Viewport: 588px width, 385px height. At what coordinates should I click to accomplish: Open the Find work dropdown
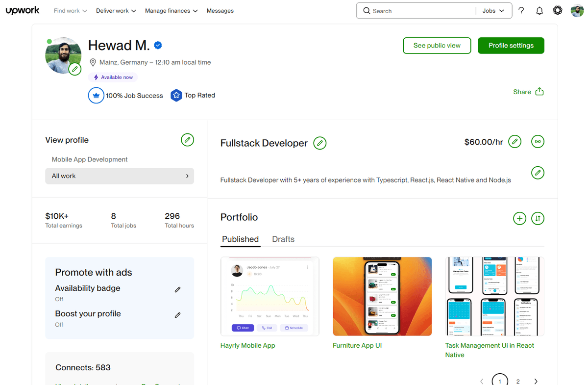coord(70,10)
